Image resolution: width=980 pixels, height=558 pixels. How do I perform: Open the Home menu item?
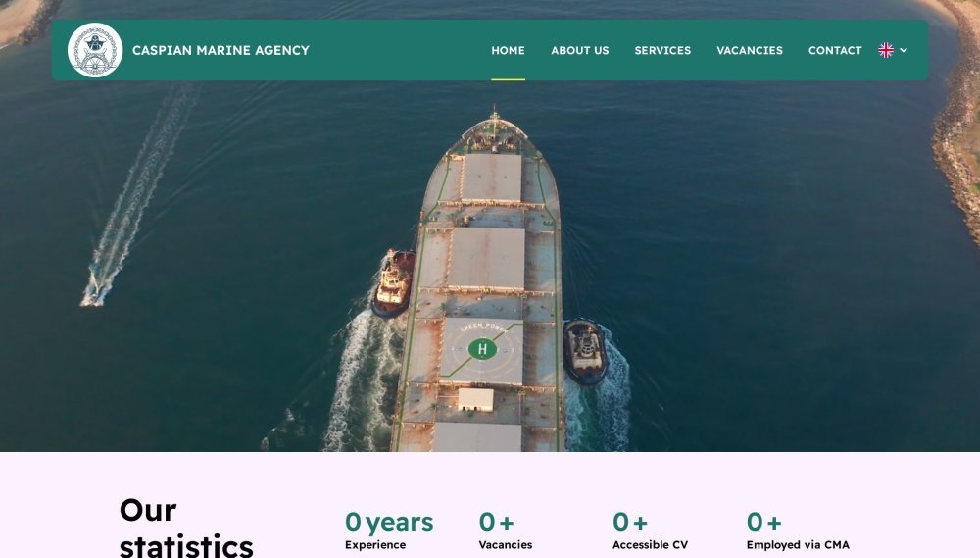point(508,50)
